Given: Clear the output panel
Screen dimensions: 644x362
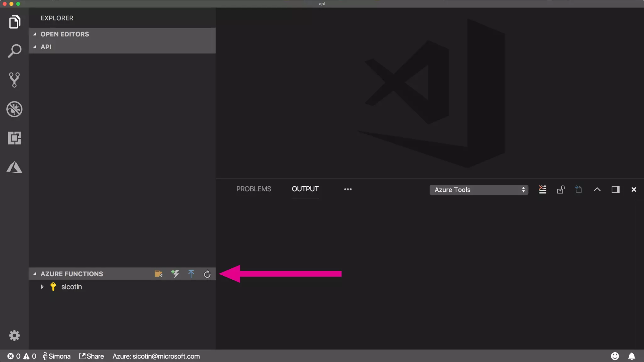Looking at the screenshot, I should point(542,189).
